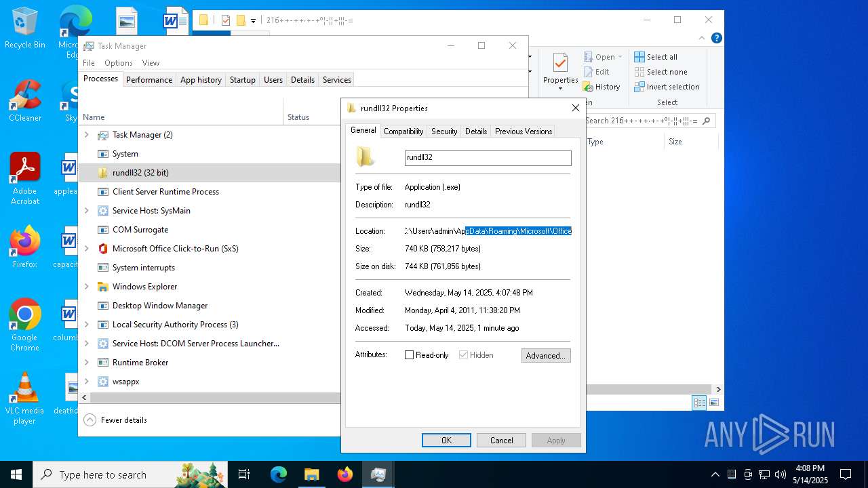This screenshot has height=488, width=868.
Task: Click Advanced... attributes button
Action: tap(546, 356)
